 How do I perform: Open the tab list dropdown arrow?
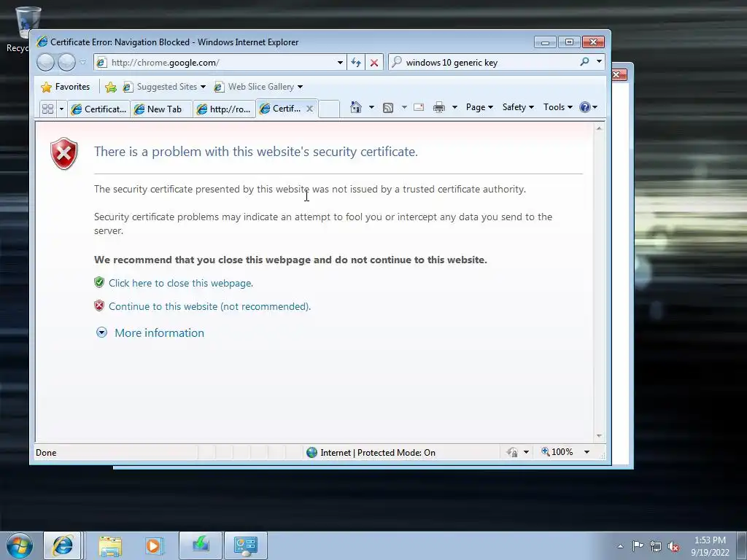(61, 109)
